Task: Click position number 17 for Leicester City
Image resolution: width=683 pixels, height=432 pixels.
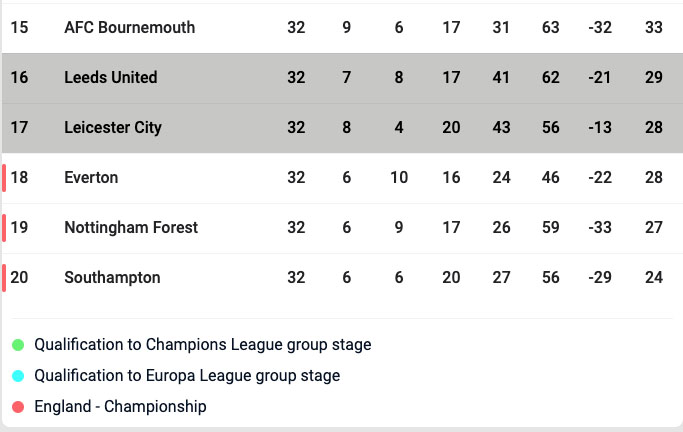Action: tap(19, 128)
